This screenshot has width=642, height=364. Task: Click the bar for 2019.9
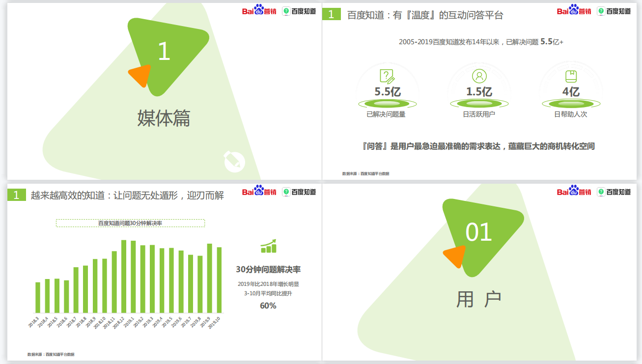click(209, 279)
